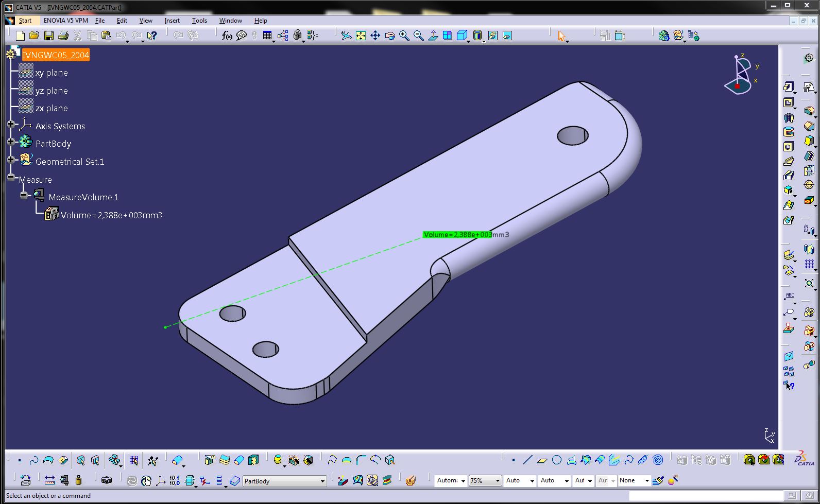Viewport: 820px width, 504px height.
Task: Click the Plane tool in bottom toolbar
Action: tap(542, 460)
